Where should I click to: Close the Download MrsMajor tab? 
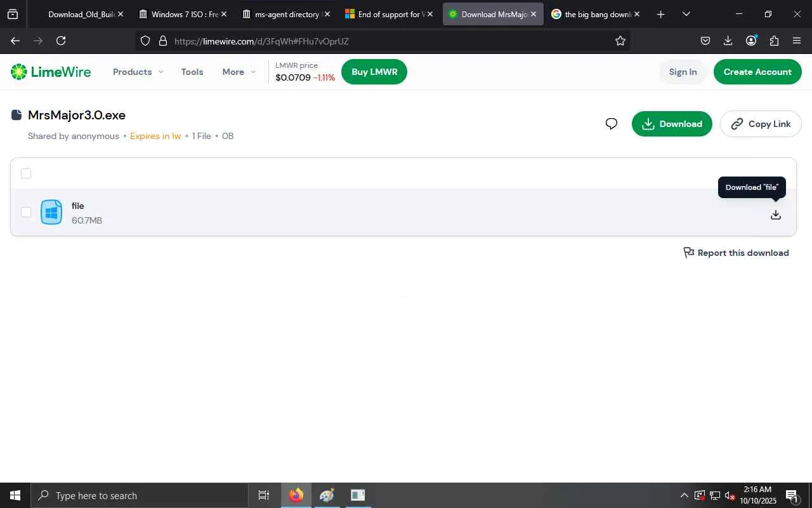pyautogui.click(x=534, y=14)
